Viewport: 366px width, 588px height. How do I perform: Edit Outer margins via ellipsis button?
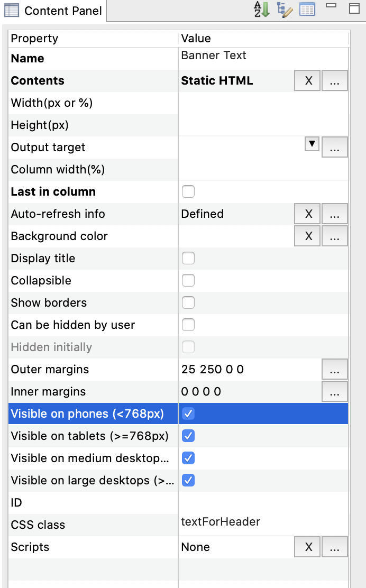pos(335,370)
